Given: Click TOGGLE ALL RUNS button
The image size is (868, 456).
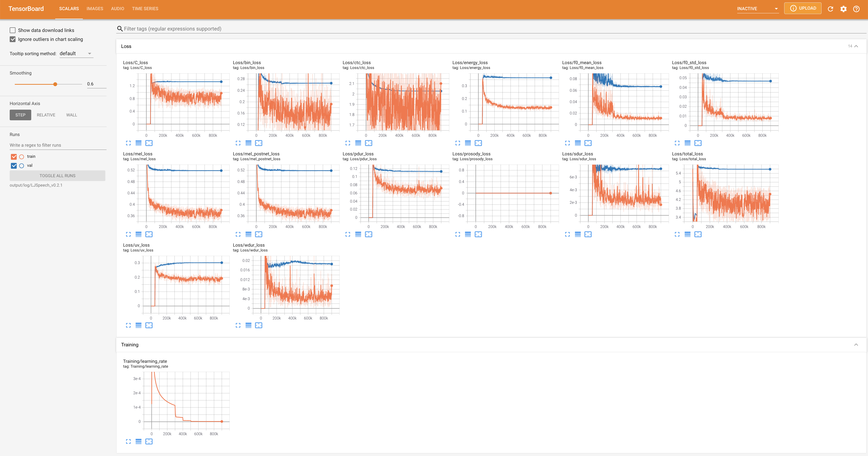Looking at the screenshot, I should point(57,175).
